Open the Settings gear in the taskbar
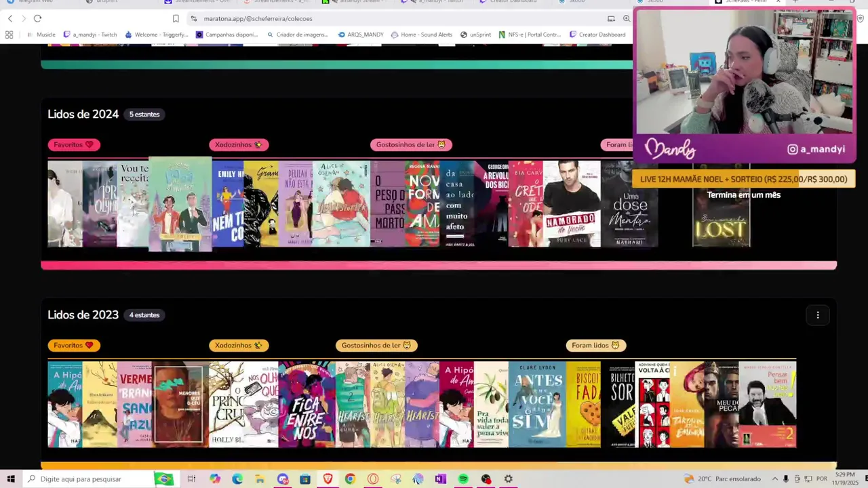Image resolution: width=868 pixels, height=488 pixels. (508, 479)
